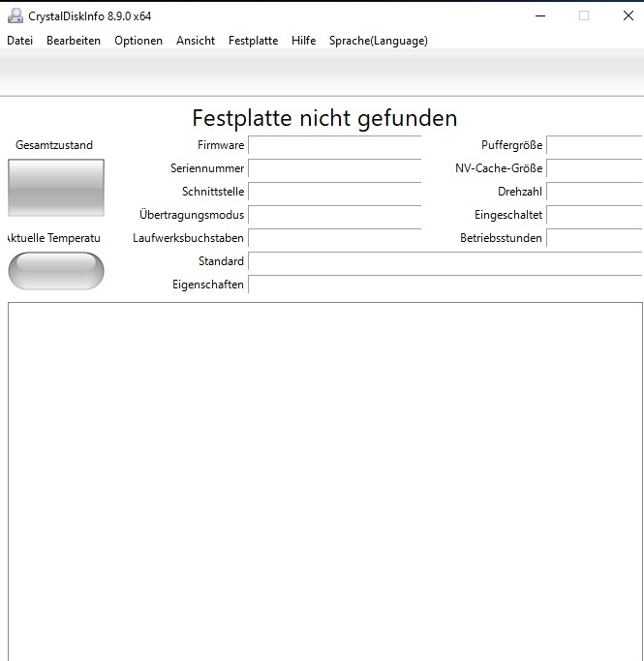Click the Gesamtzustand label
Screen dimensions: 644x661
tap(54, 145)
